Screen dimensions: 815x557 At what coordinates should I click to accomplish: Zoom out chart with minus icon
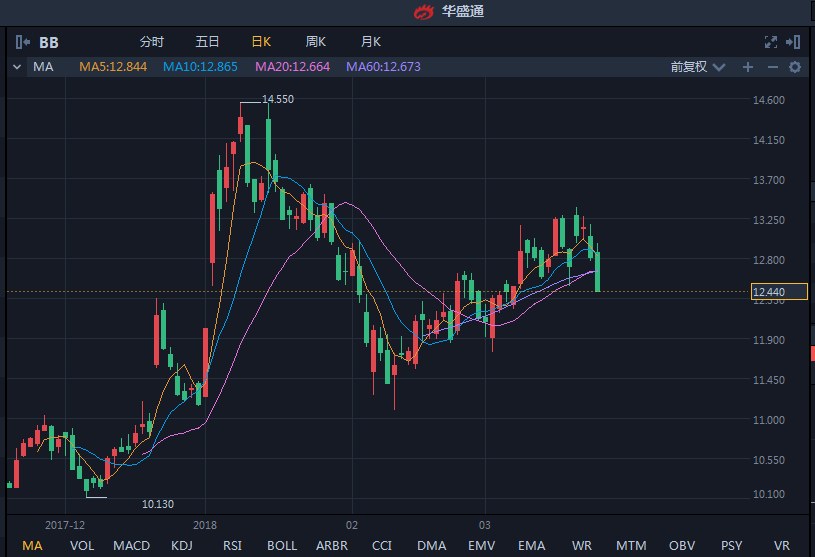[x=772, y=67]
